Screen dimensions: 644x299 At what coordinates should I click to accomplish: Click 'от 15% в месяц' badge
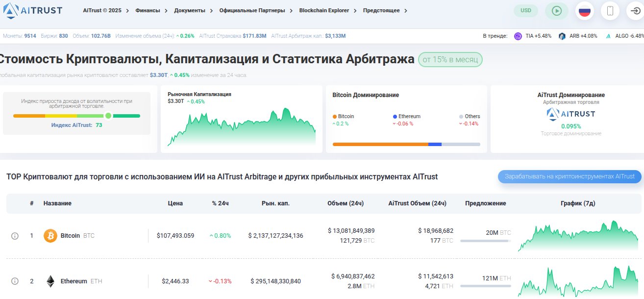pyautogui.click(x=450, y=60)
